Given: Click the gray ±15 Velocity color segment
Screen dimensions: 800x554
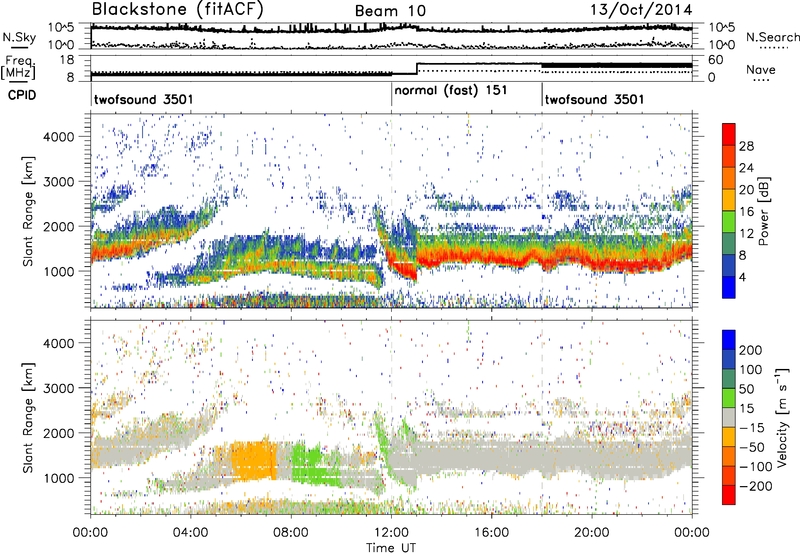Looking at the screenshot, I should [729, 417].
